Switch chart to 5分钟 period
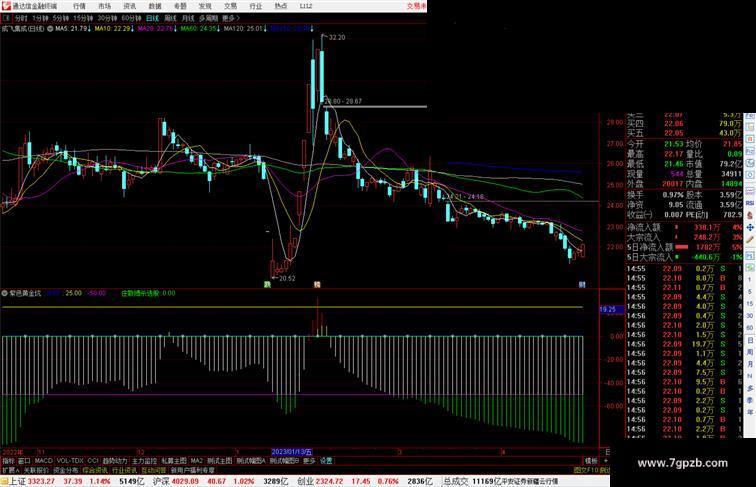The height and width of the screenshot is (487, 756). pyautogui.click(x=61, y=18)
